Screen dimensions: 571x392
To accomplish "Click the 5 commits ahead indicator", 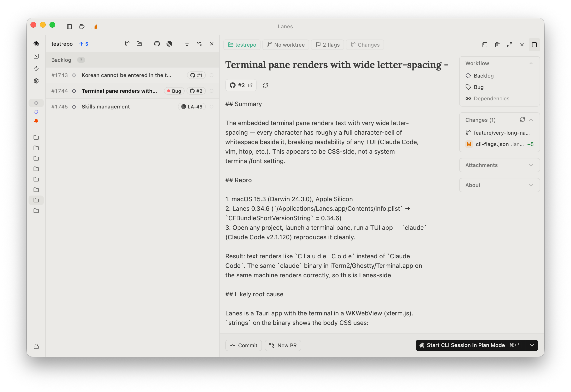I will pos(84,44).
